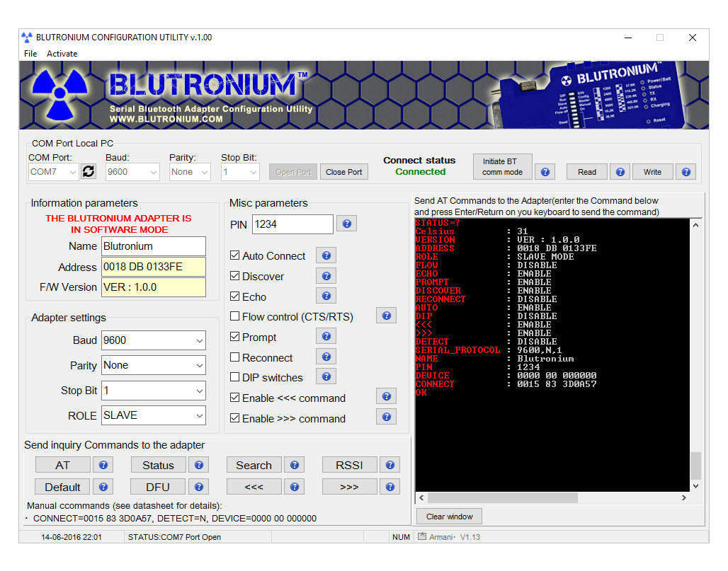Image resolution: width=728 pixels, height=571 pixels.
Task: Open the Activate menu
Action: (x=62, y=54)
